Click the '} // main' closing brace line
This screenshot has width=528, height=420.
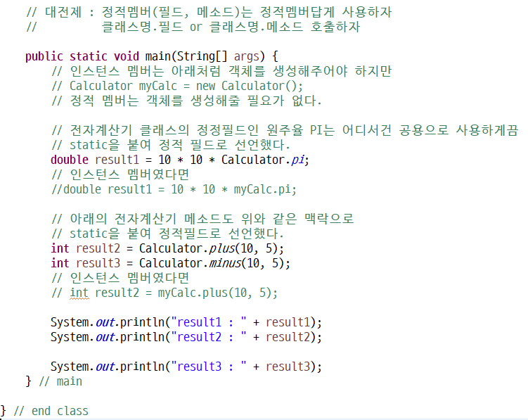(54, 381)
